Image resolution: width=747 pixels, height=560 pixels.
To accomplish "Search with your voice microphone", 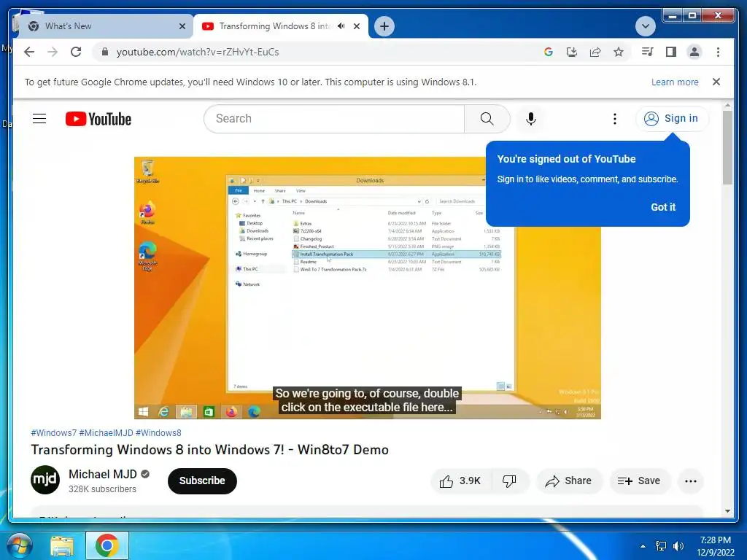I will coord(531,119).
